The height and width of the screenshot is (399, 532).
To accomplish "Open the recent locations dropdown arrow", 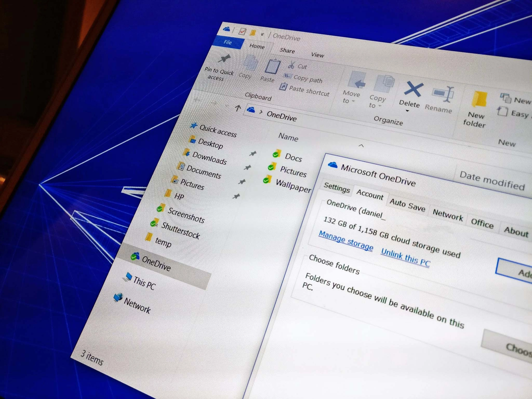I will (x=227, y=106).
